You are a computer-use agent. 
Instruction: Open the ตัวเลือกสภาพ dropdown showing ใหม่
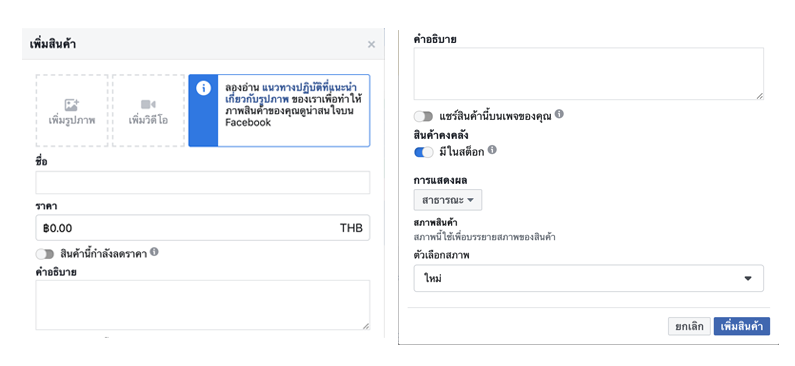[589, 278]
